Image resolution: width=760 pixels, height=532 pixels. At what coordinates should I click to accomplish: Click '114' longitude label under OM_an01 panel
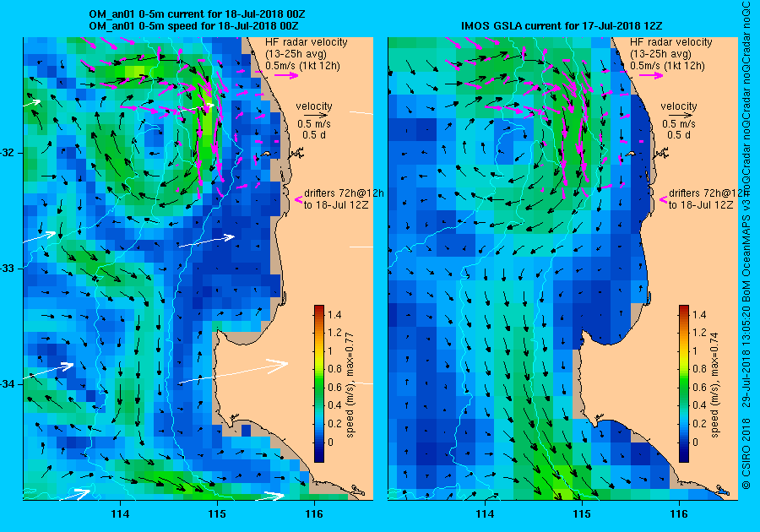click(120, 514)
